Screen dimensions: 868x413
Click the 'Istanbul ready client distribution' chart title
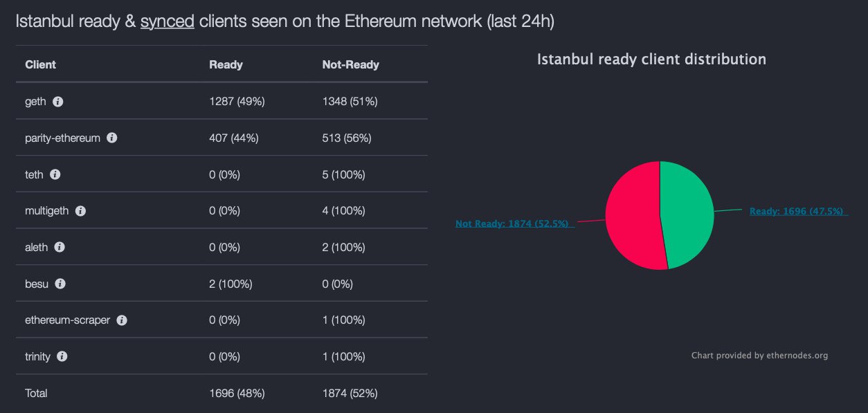pyautogui.click(x=651, y=59)
